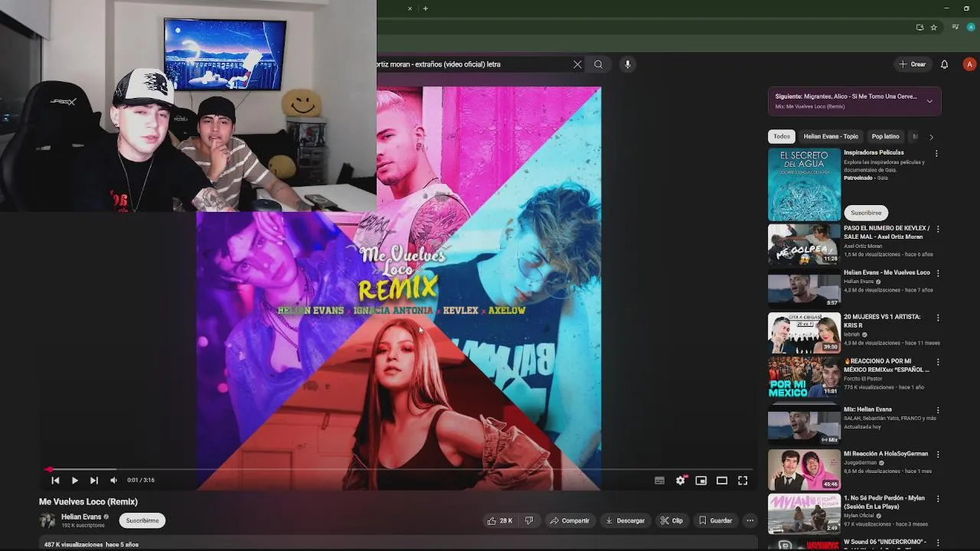The image size is (980, 551).
Task: Open a new browser tab
Action: tap(425, 8)
